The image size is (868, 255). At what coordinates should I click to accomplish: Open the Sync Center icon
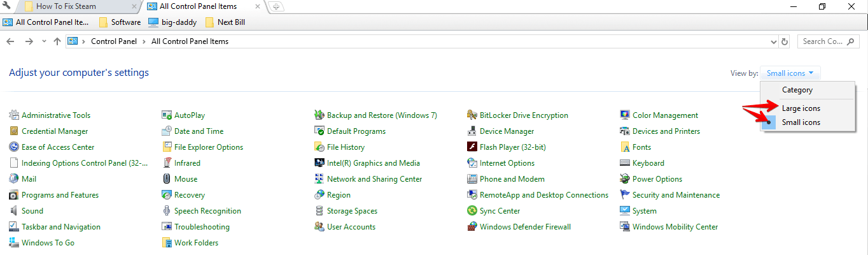[472, 211]
